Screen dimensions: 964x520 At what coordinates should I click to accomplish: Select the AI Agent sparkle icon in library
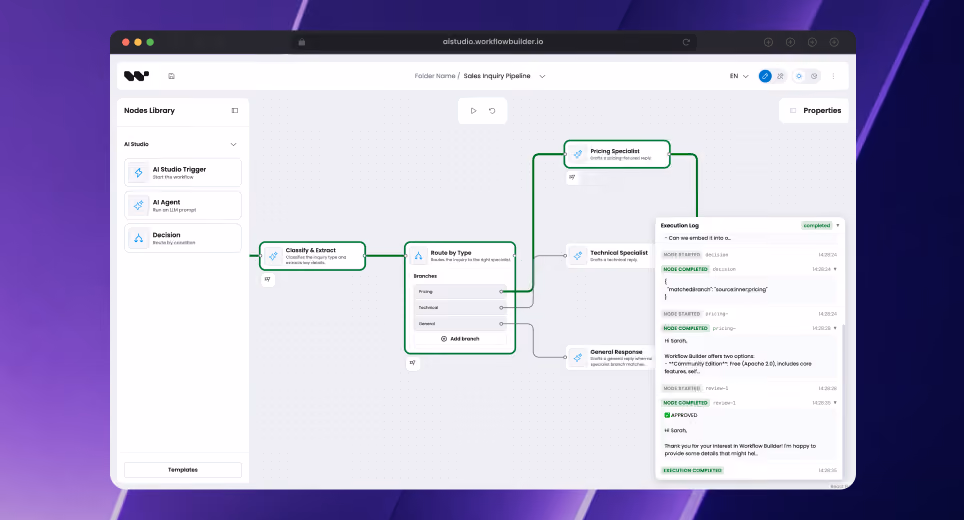tap(138, 205)
